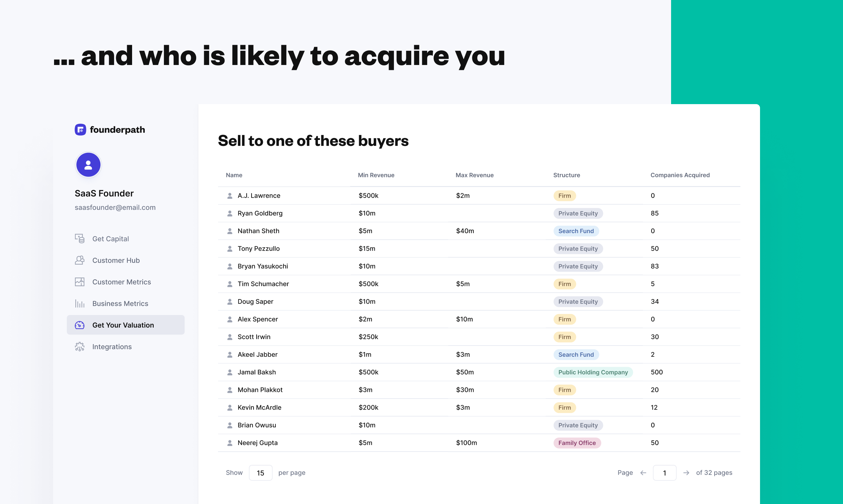Click the founderpath logo icon
The image size is (843, 504).
click(80, 130)
